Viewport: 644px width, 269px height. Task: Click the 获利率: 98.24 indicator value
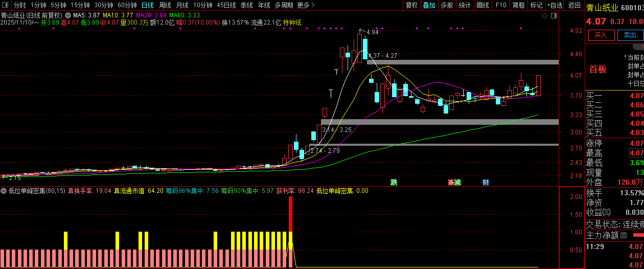[x=295, y=191]
